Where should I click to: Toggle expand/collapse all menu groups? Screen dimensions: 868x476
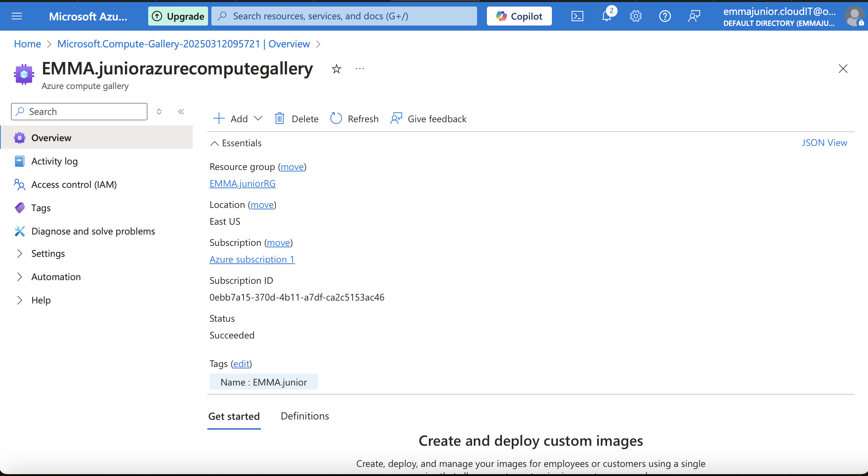click(159, 112)
